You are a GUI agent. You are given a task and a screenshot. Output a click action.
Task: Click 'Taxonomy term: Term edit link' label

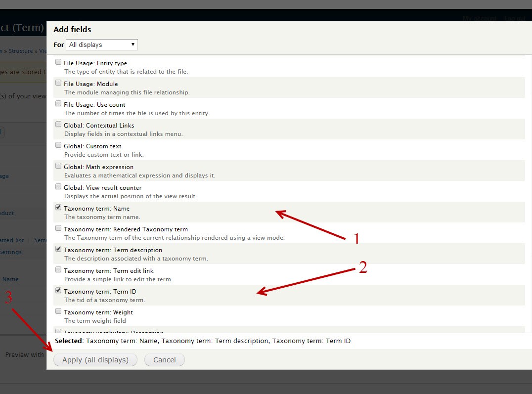[109, 271]
